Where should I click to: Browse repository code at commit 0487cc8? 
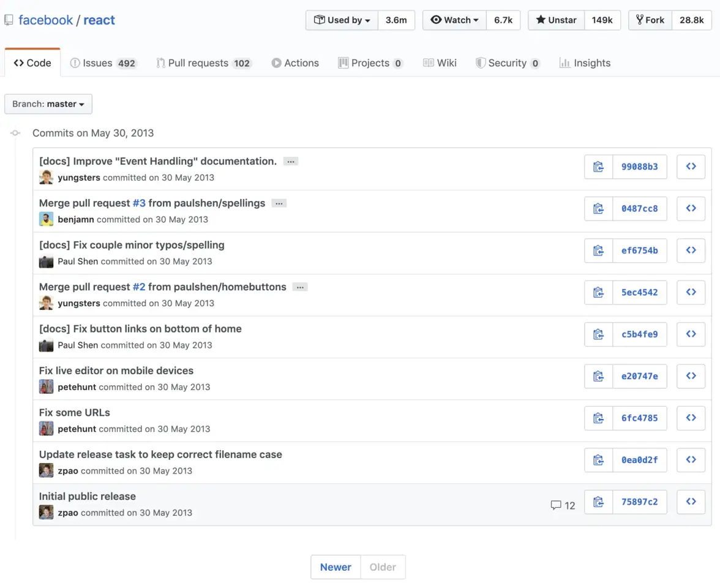pos(691,208)
